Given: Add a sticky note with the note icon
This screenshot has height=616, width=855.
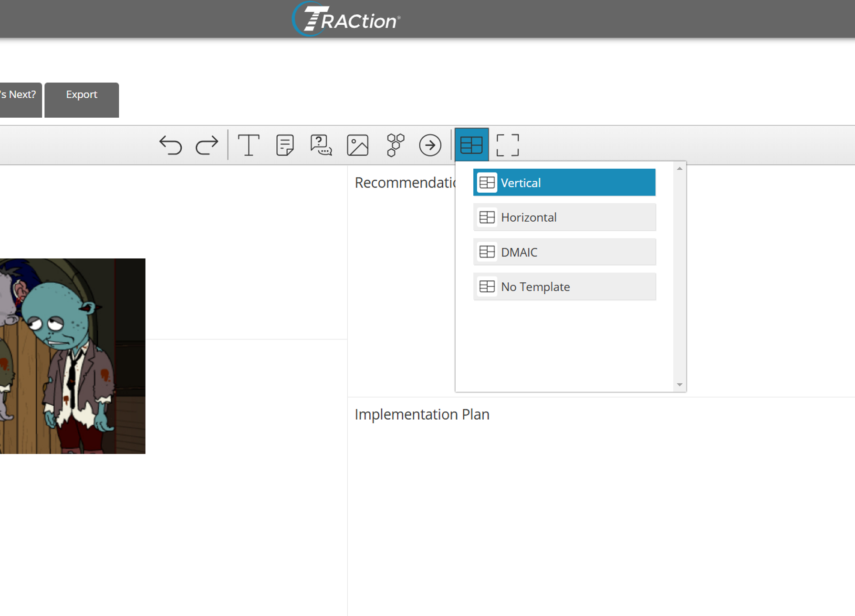Looking at the screenshot, I should 285,145.
